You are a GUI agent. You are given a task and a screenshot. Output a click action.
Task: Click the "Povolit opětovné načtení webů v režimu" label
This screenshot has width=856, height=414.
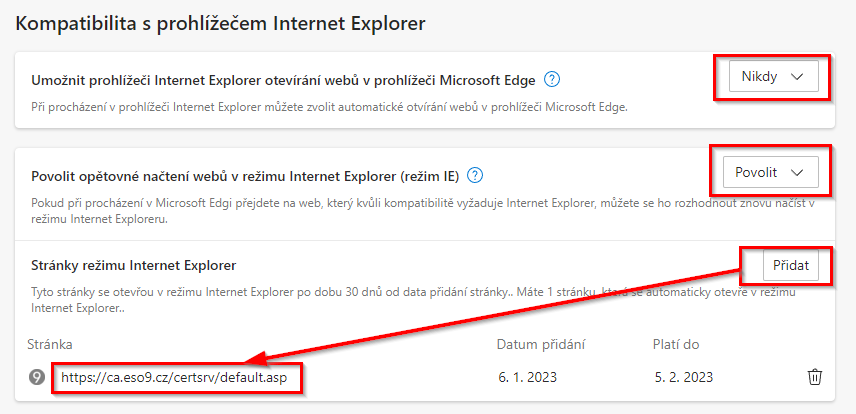click(x=246, y=176)
